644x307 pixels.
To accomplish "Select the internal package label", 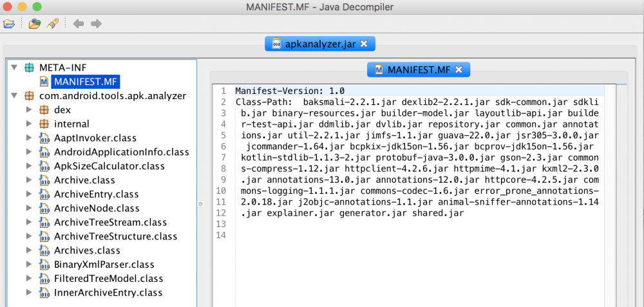I will [71, 124].
